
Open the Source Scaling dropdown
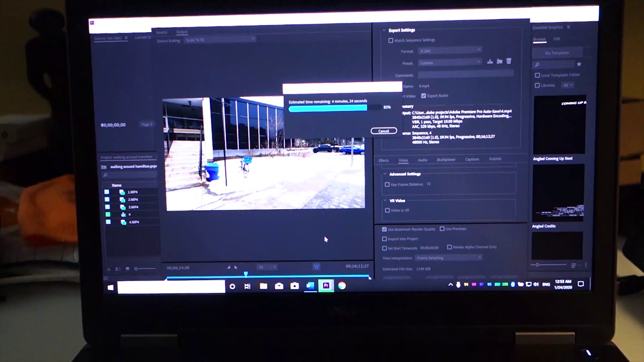pos(220,40)
